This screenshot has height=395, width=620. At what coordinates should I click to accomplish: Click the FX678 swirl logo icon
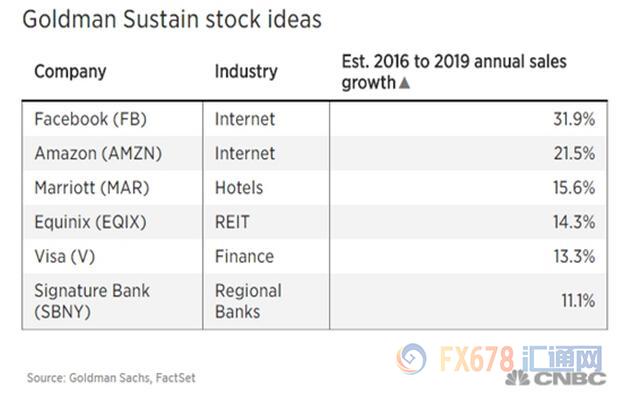412,359
